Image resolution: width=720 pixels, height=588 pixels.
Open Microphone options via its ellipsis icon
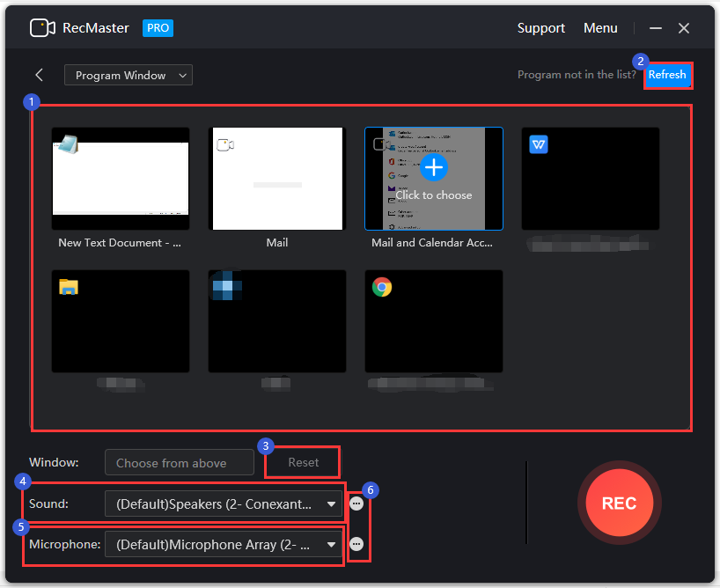tap(356, 544)
